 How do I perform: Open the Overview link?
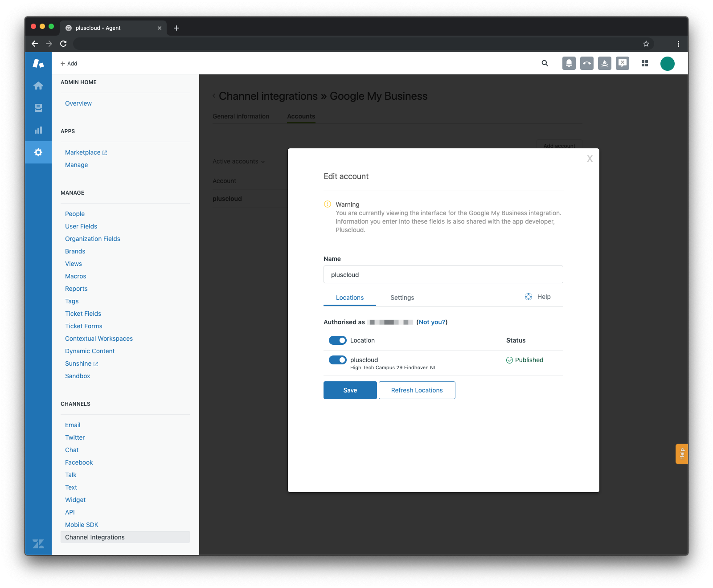78,103
